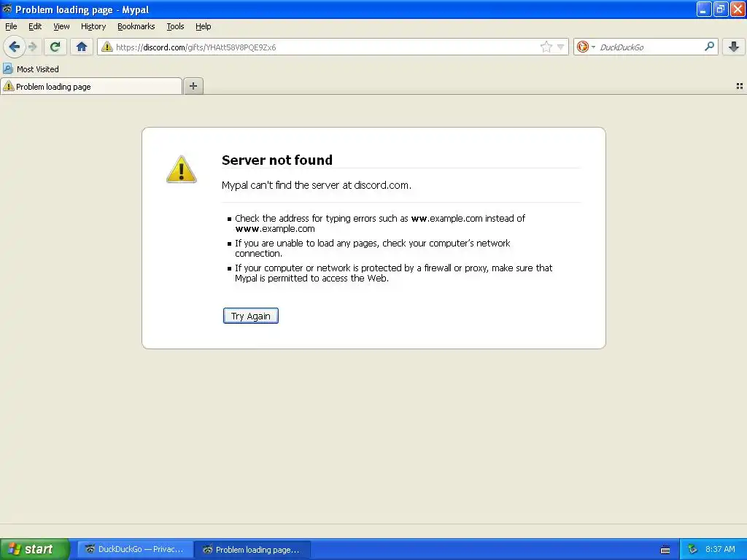Open the Bookmarks menu

point(136,26)
